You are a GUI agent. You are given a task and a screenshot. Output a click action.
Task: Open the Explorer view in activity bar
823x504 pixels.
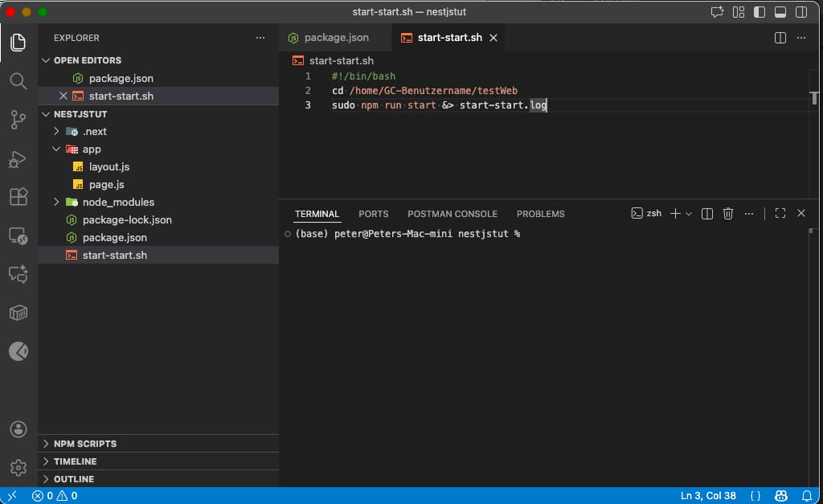tap(18, 42)
